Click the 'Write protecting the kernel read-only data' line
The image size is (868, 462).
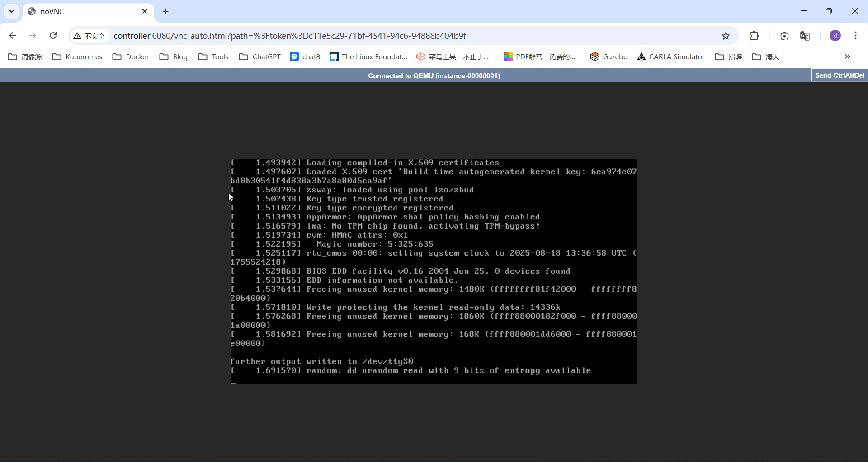click(396, 307)
